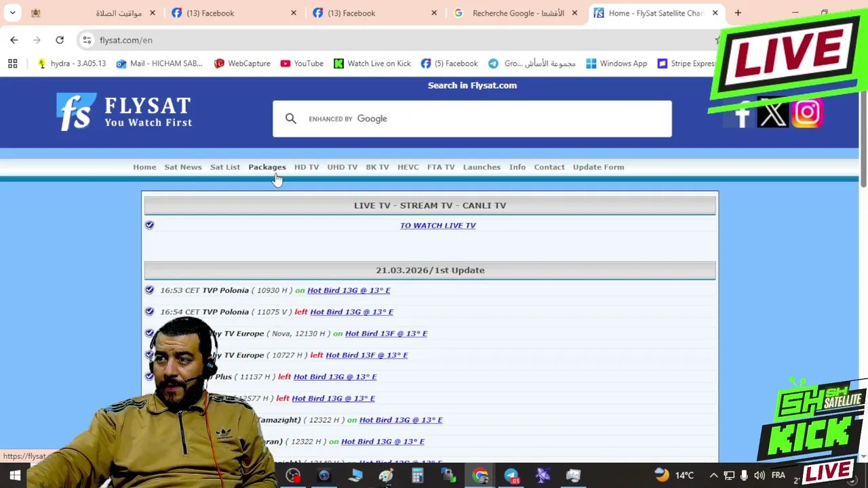Show hidden tray icons chevron
The width and height of the screenshot is (868, 488).
pos(713,476)
